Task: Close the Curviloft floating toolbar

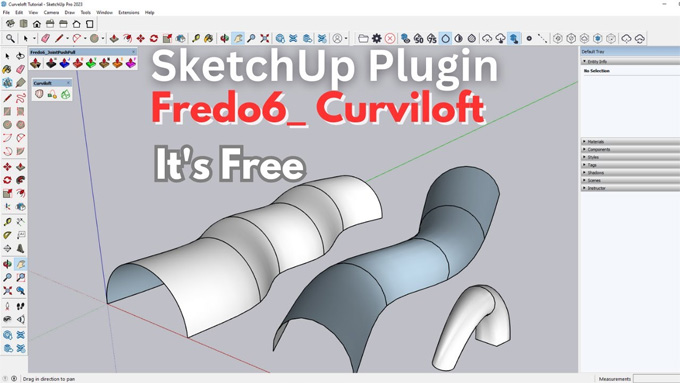Action: coord(68,83)
